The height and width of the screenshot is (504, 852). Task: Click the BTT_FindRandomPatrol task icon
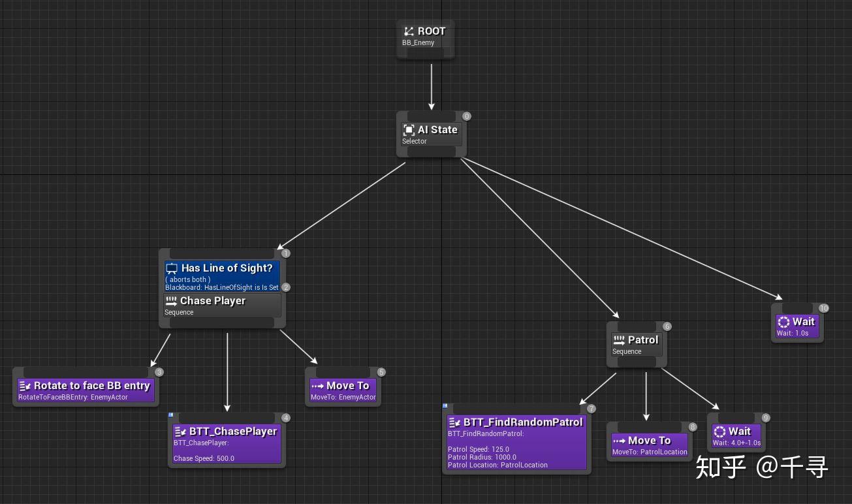454,422
